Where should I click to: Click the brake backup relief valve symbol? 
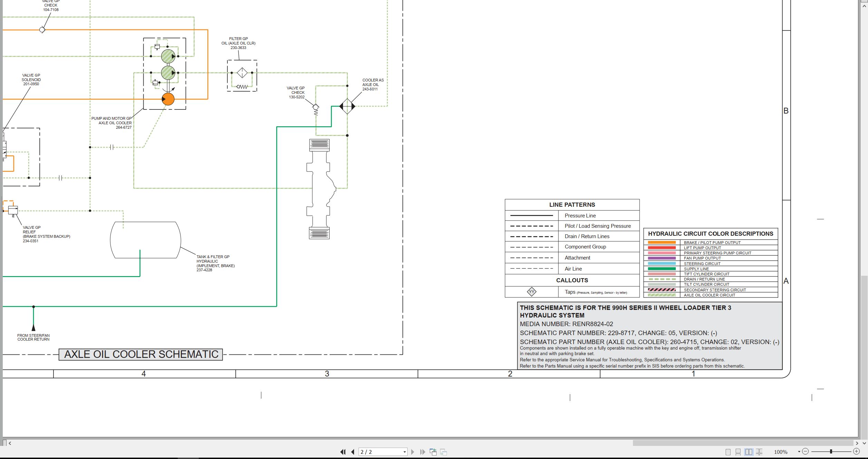pyautogui.click(x=13, y=211)
